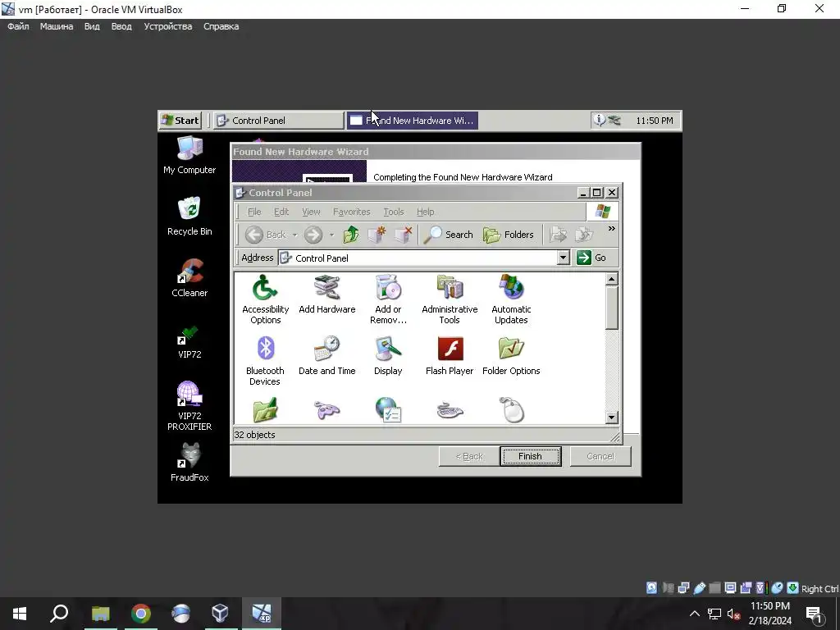Open Flash Player icon
Image resolution: width=840 pixels, height=630 pixels.
450,356
